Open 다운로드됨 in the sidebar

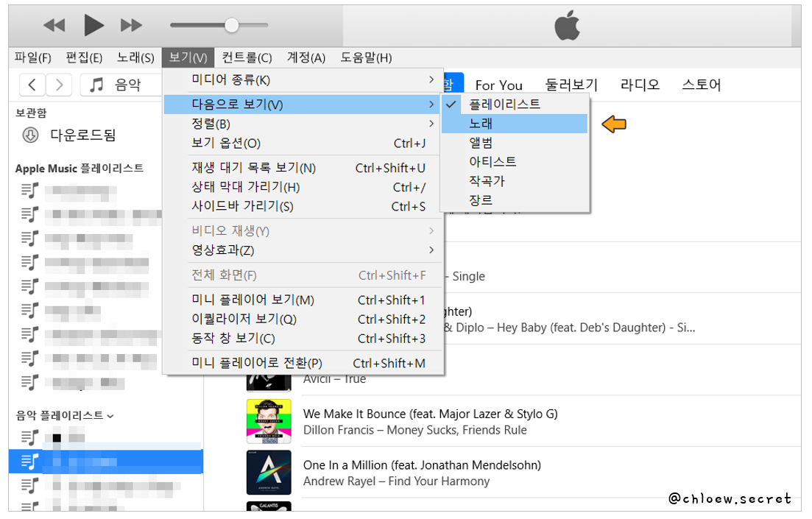pos(83,135)
